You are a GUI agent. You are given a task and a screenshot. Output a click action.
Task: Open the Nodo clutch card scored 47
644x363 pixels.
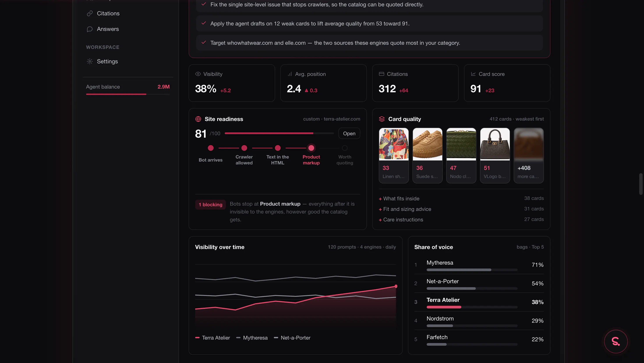(x=461, y=155)
